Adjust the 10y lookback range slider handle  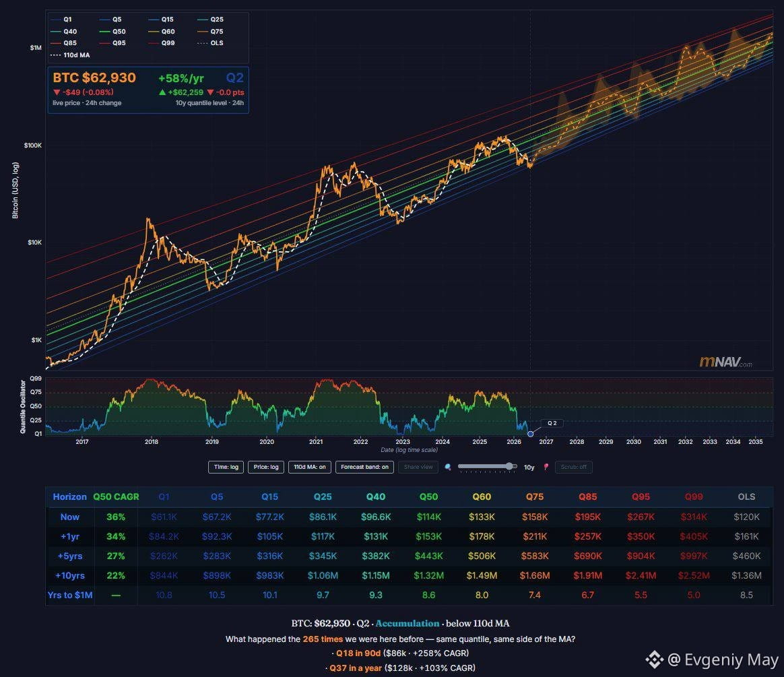pyautogui.click(x=509, y=467)
